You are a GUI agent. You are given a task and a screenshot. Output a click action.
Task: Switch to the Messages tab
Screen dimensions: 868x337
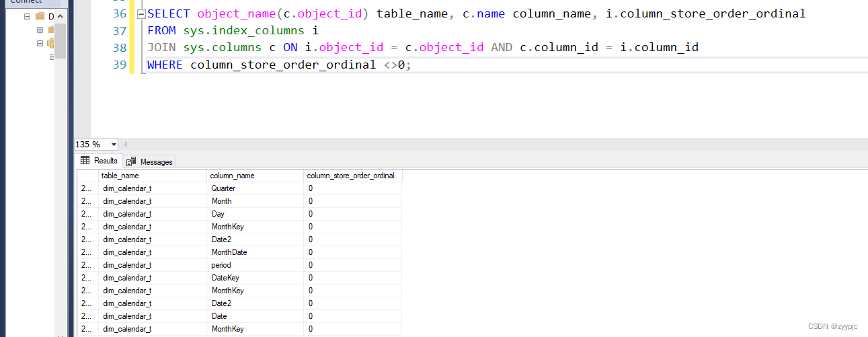click(x=149, y=161)
